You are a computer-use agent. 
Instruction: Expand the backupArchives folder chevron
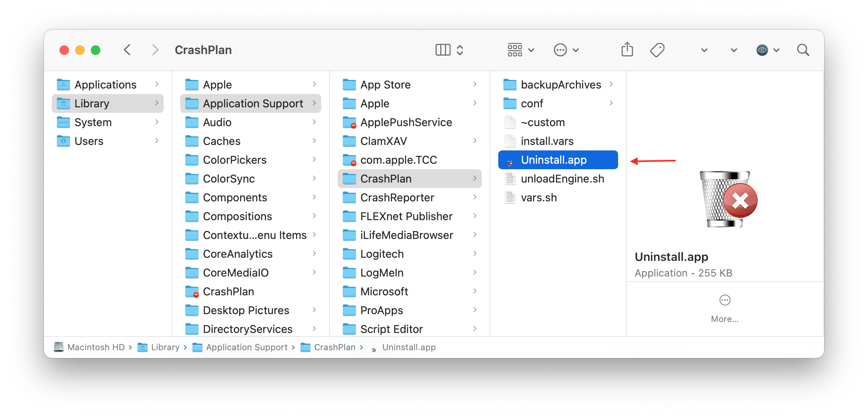click(x=611, y=84)
